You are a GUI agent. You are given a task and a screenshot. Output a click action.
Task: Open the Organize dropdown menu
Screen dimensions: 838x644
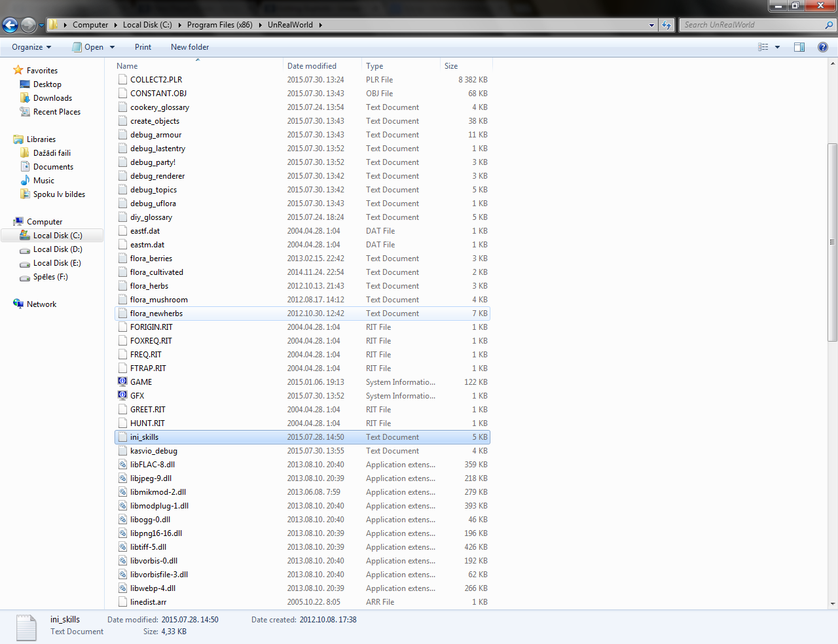31,47
